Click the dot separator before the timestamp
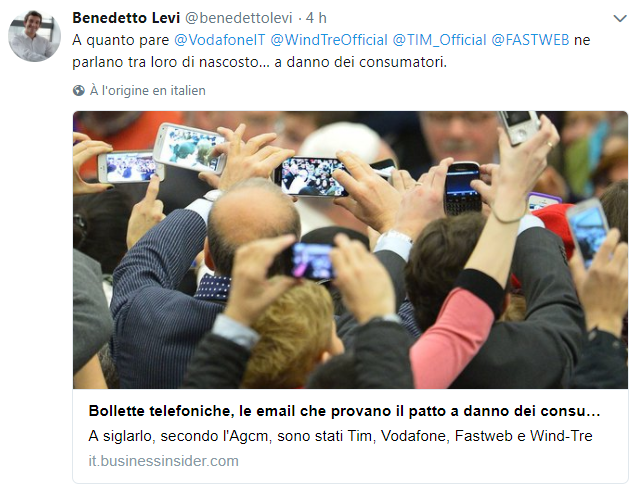The width and height of the screenshot is (636, 500). [x=299, y=18]
